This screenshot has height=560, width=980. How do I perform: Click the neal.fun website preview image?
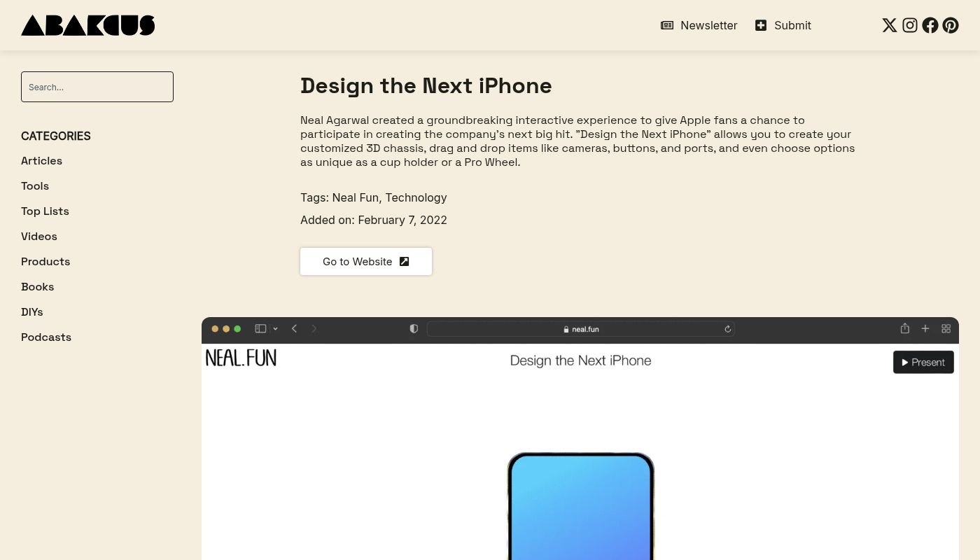[x=580, y=448]
